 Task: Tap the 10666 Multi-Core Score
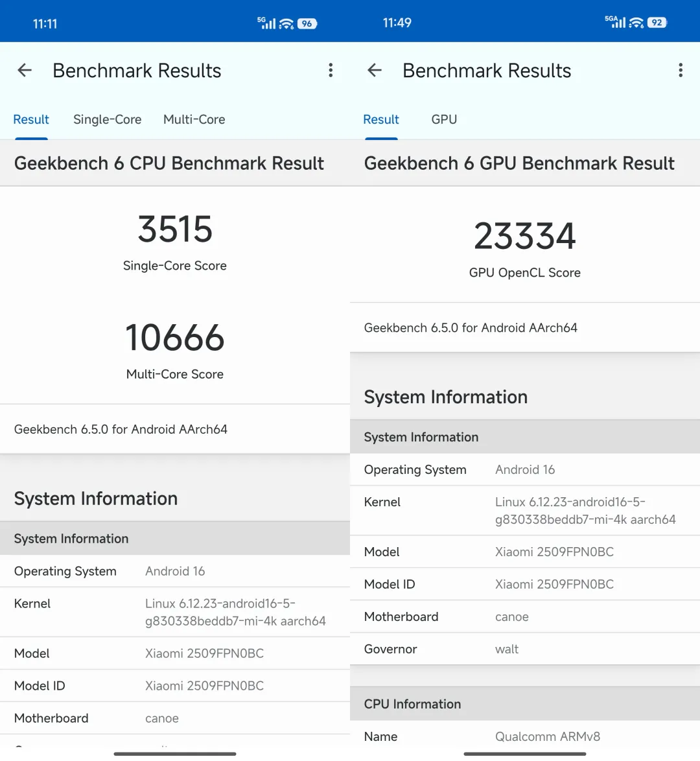tap(175, 338)
